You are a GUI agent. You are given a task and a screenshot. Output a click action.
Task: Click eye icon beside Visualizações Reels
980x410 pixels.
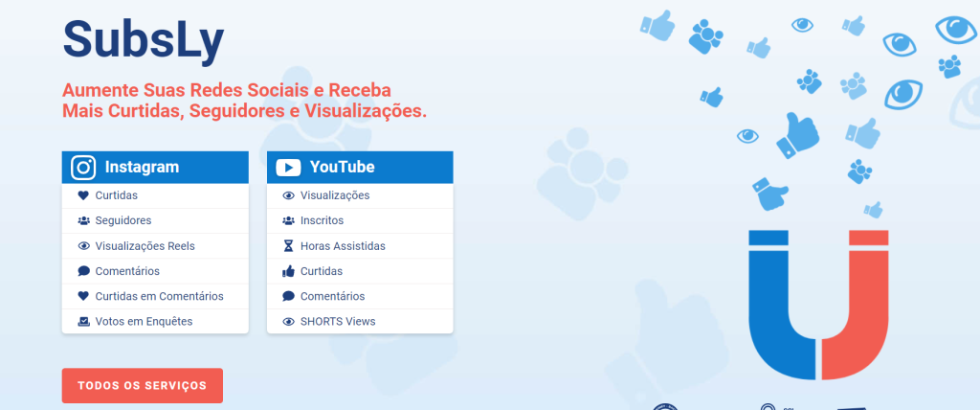[84, 246]
